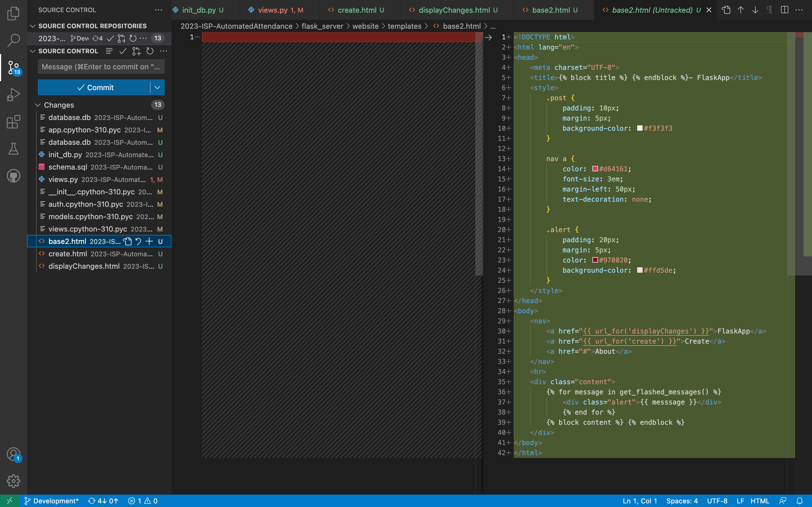Image resolution: width=812 pixels, height=507 pixels.
Task: Click the Manage gear icon
Action: pyautogui.click(x=14, y=481)
